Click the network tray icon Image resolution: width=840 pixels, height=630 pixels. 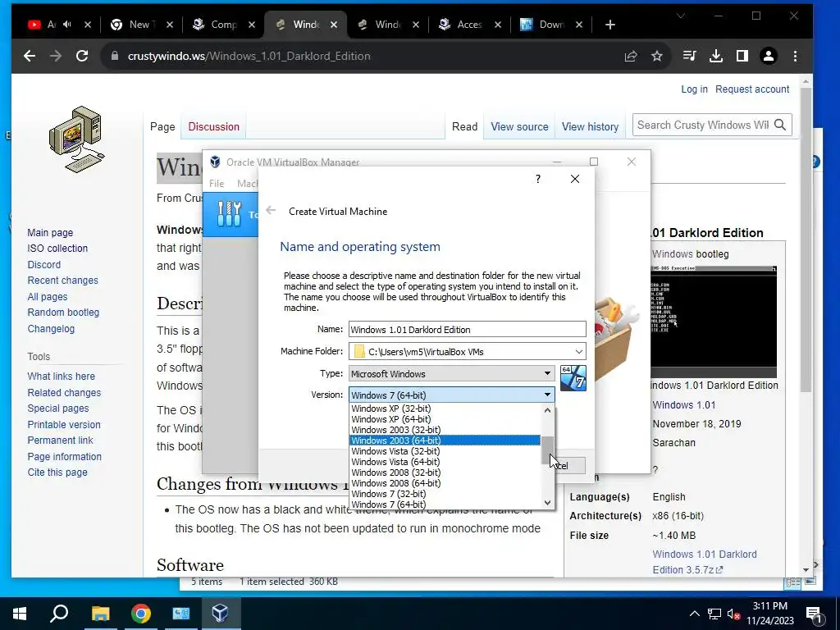click(x=714, y=614)
